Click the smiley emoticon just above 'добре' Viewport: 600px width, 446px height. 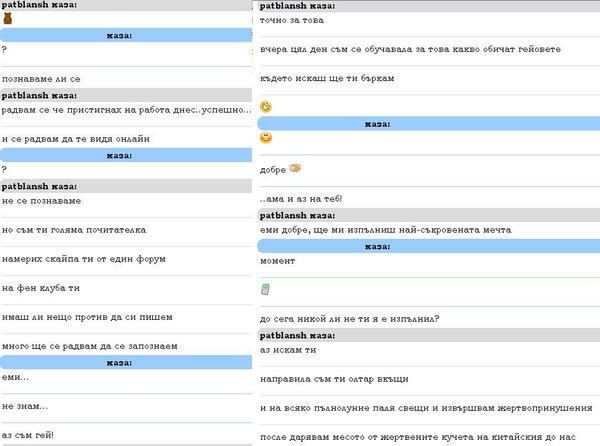click(x=265, y=137)
